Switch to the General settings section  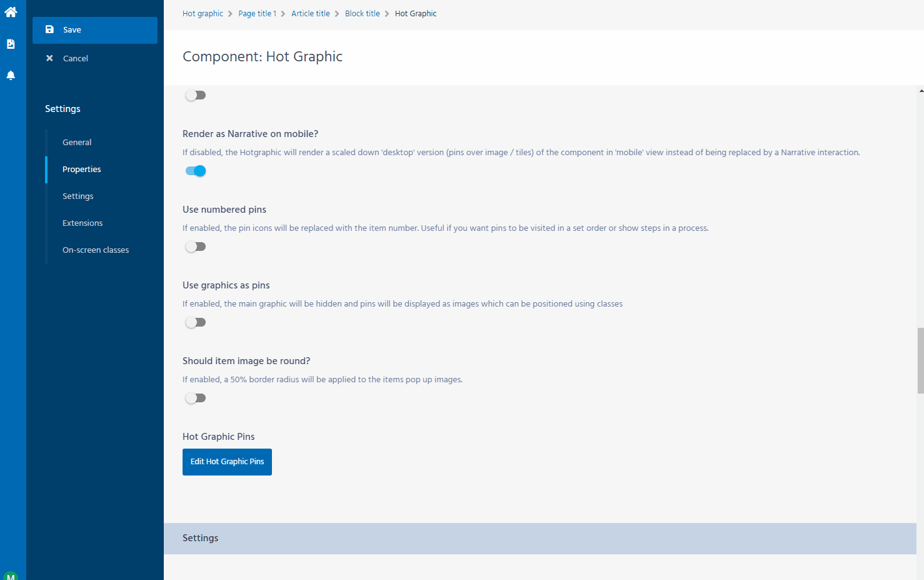[x=77, y=142]
